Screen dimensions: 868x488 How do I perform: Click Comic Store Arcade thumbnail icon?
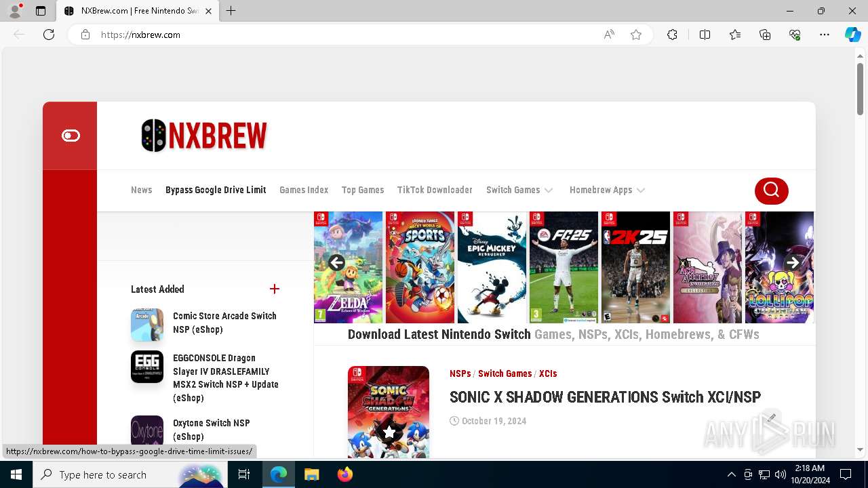pos(147,325)
